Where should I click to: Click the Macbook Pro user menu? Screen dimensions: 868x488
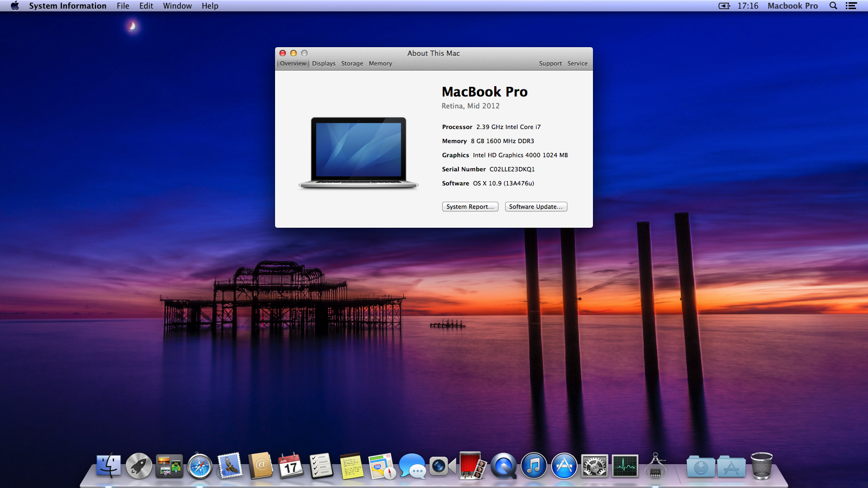tap(793, 6)
